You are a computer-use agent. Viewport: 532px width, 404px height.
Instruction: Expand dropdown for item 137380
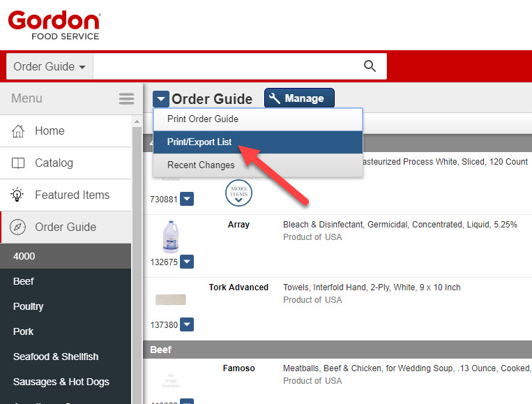coord(187,324)
